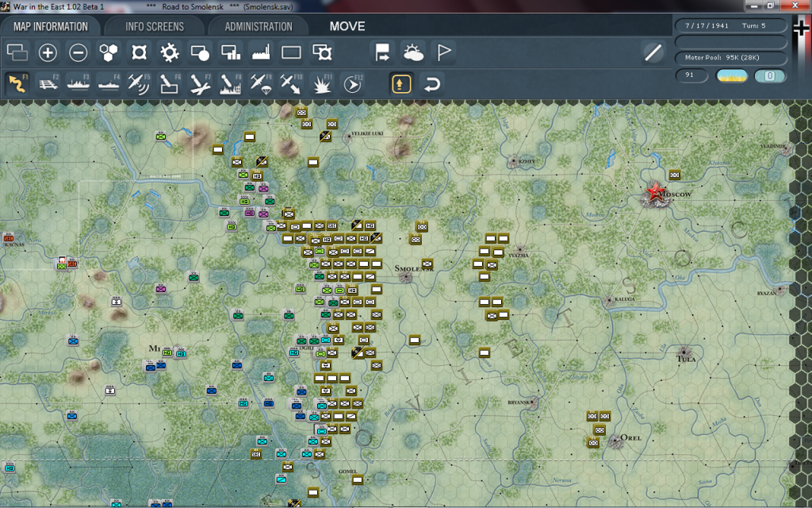
Task: Toggle the highlighted up-arrow button
Action: [x=401, y=83]
